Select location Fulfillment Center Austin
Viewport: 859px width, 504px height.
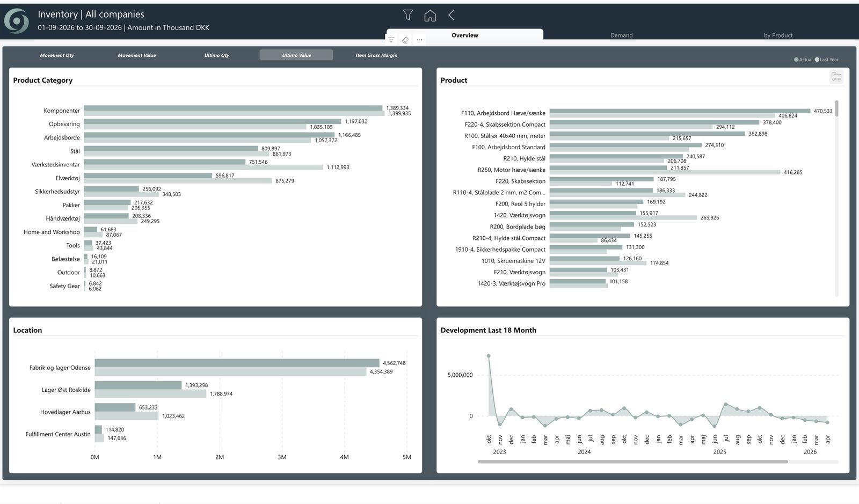coord(58,434)
